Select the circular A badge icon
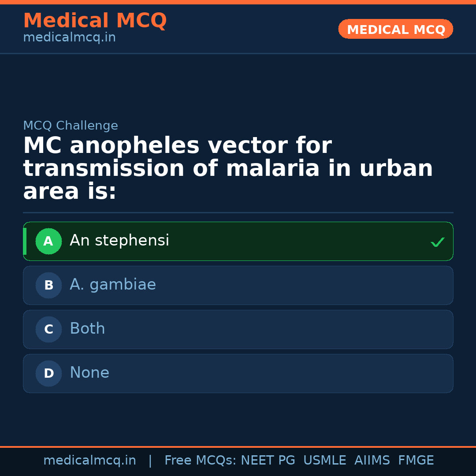476x476 pixels. pyautogui.click(x=48, y=241)
